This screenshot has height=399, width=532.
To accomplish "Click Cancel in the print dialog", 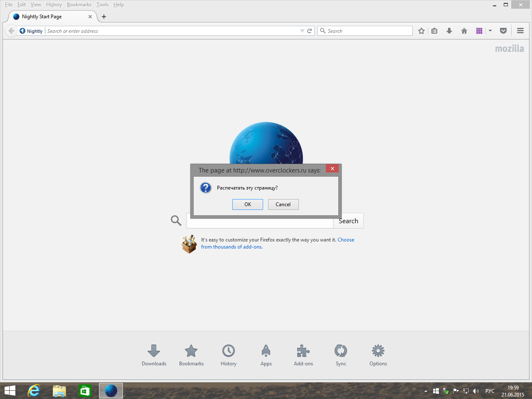I will click(283, 204).
